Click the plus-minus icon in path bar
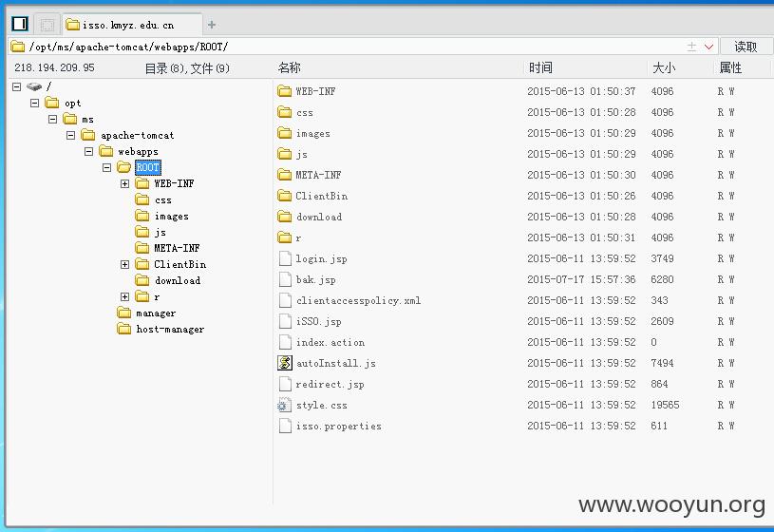Screen dimensions: 774x532 (691, 47)
